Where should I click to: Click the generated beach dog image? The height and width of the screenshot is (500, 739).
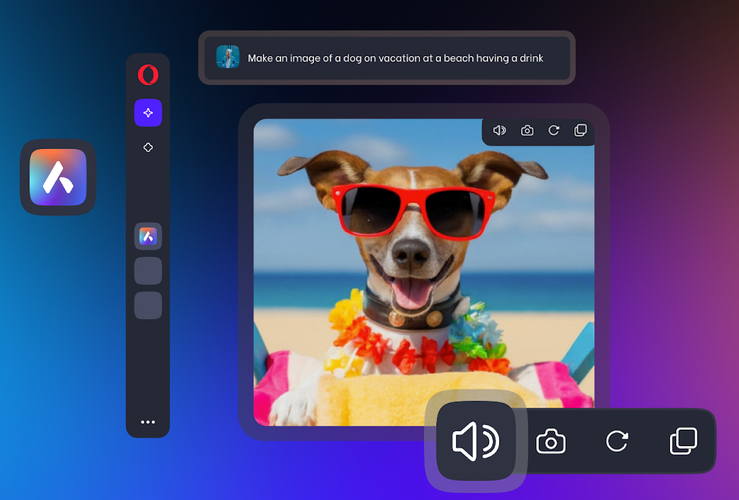(424, 272)
